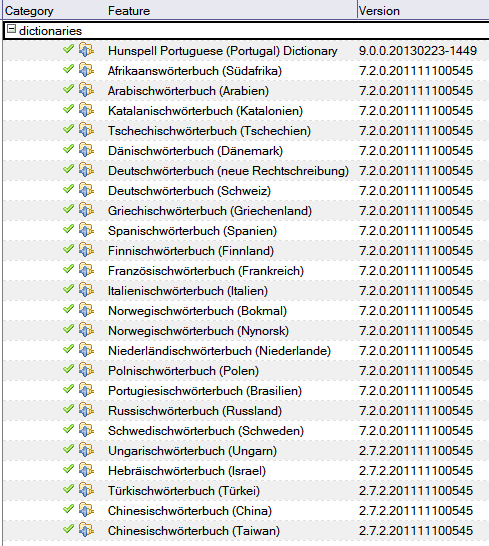
Task: Click the feature icon for Finnischwörterbuch (Finnland)
Action: pyautogui.click(x=86, y=250)
